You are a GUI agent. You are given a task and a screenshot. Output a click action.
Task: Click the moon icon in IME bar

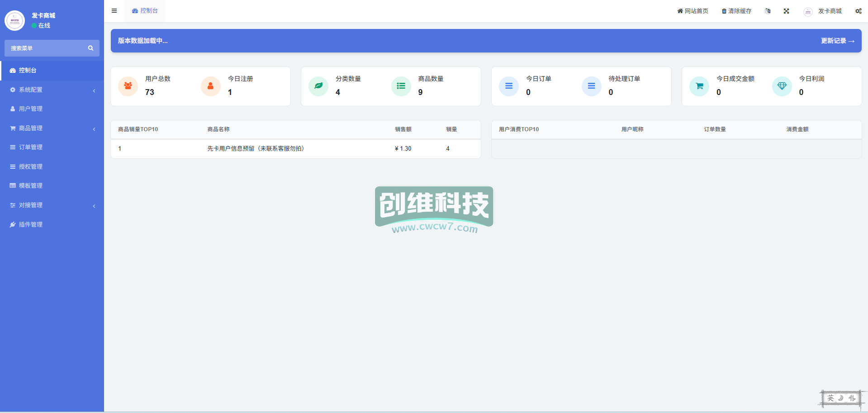click(841, 398)
